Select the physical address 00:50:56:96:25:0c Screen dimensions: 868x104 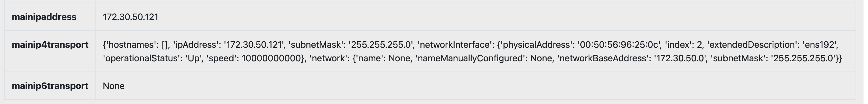tap(618, 45)
